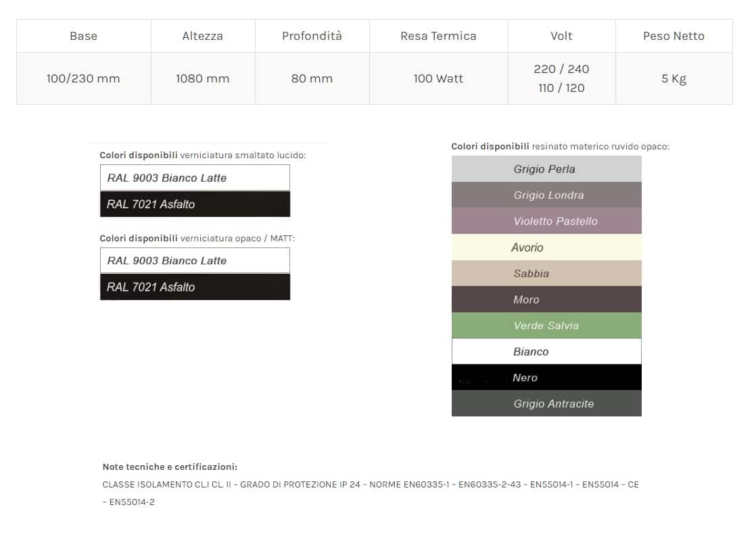Click the Base column header
The image size is (756, 553).
pos(83,36)
